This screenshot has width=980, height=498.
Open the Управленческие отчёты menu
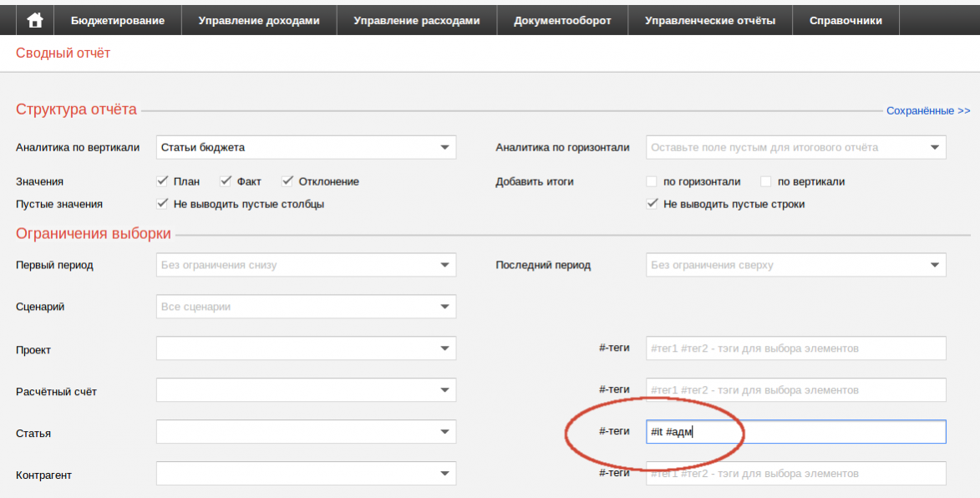click(x=710, y=21)
